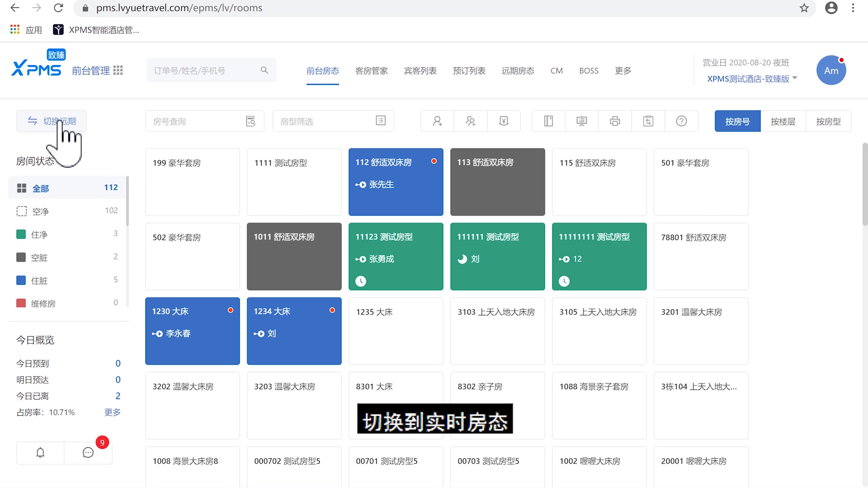Click the room number lookup icon
This screenshot has height=488, width=868.
pos(251,121)
